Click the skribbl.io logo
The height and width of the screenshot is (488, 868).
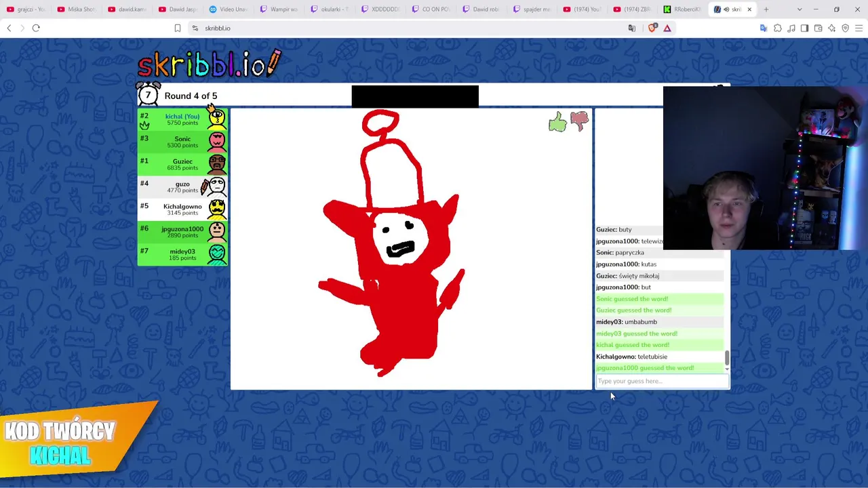click(209, 64)
